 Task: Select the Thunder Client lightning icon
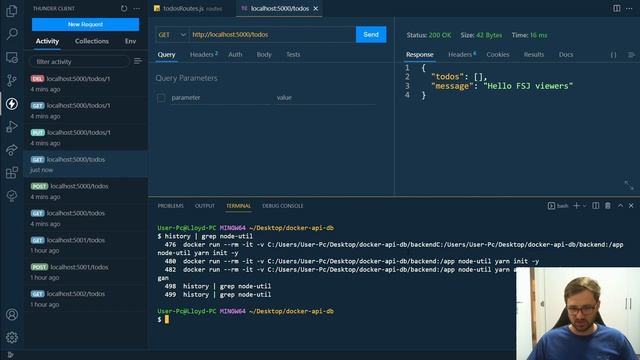(12, 104)
